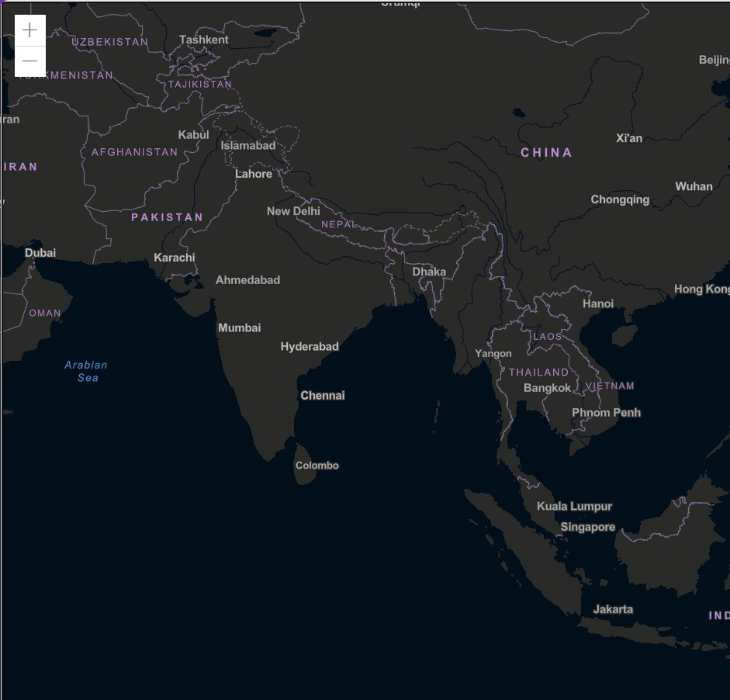This screenshot has width=730, height=700.
Task: Click the Chongqing city label
Action: [620, 199]
